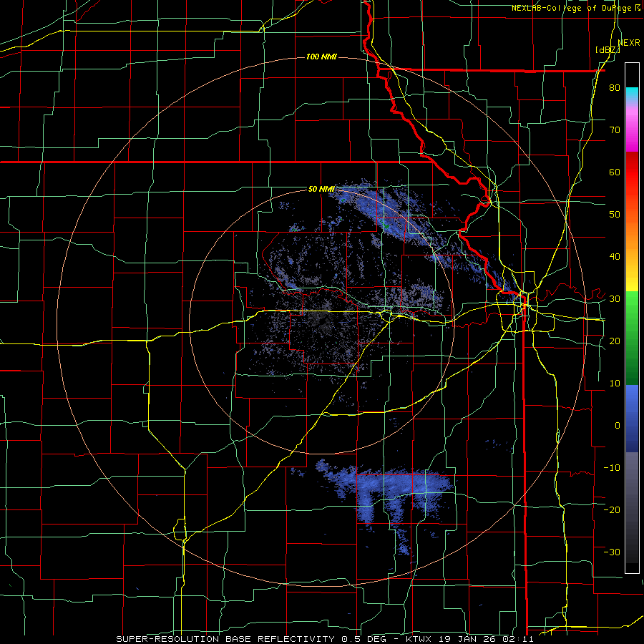Click the [dBZ] units label
Viewport: 644px width, 644px height.
pyautogui.click(x=608, y=50)
